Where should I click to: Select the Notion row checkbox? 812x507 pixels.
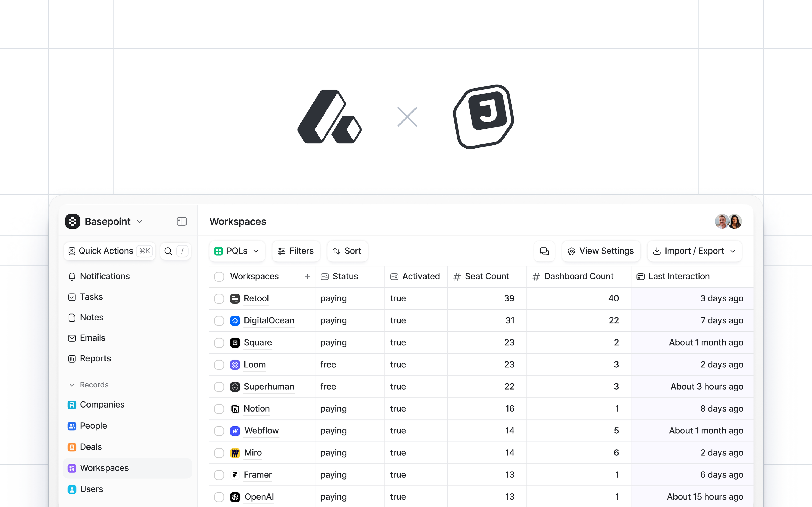click(x=219, y=409)
